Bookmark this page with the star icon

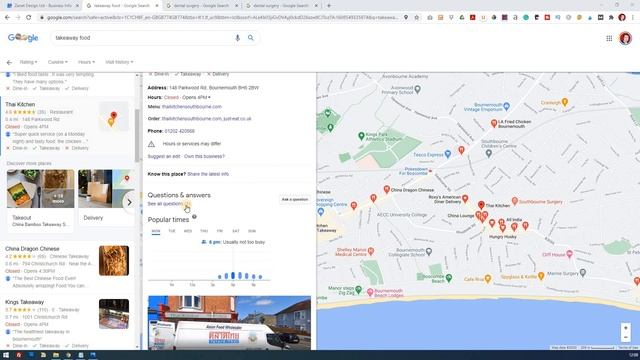[416, 18]
